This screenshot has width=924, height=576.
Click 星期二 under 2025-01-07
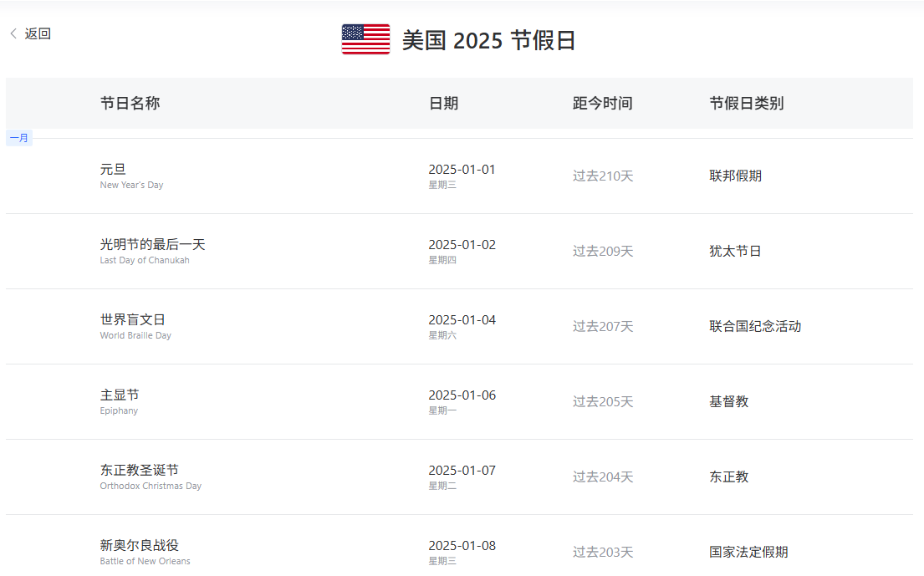(x=442, y=487)
